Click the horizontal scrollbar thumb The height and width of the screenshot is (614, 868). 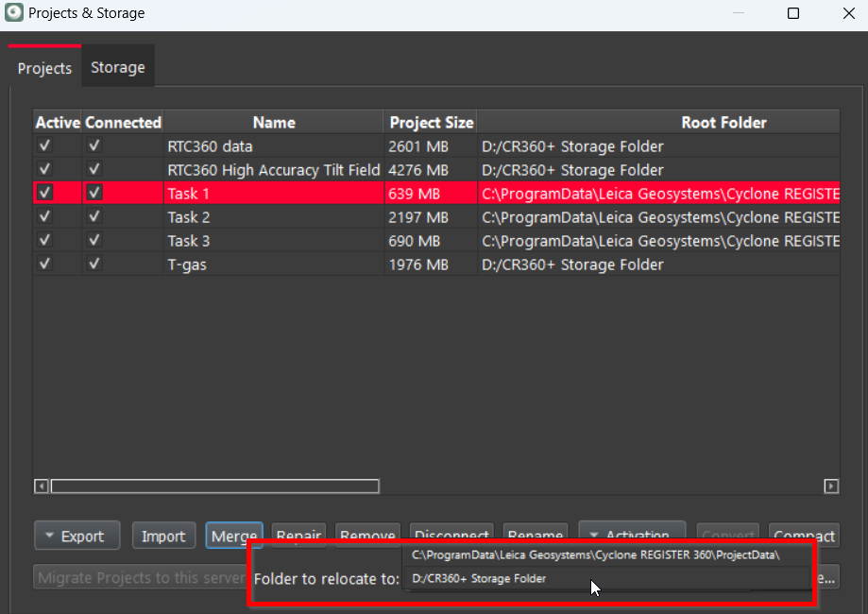click(x=214, y=486)
